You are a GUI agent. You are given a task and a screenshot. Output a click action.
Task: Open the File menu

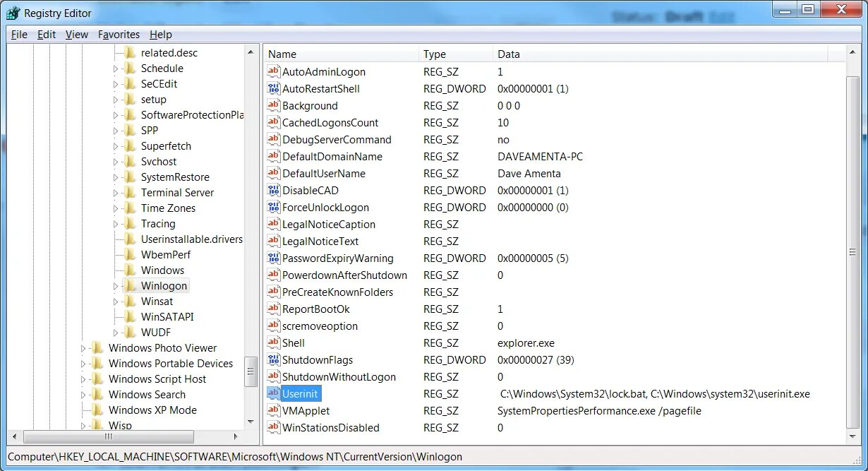coord(19,34)
